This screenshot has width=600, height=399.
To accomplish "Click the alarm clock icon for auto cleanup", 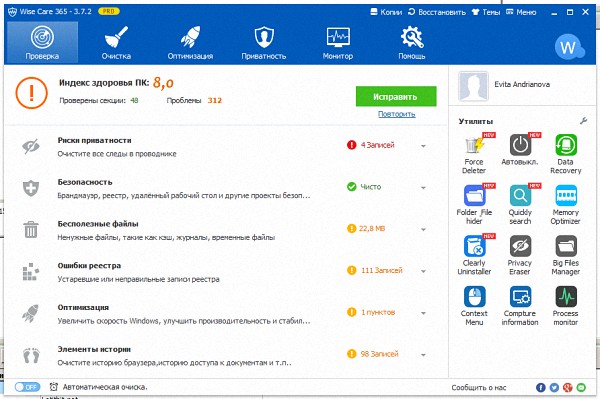I will 54,387.
